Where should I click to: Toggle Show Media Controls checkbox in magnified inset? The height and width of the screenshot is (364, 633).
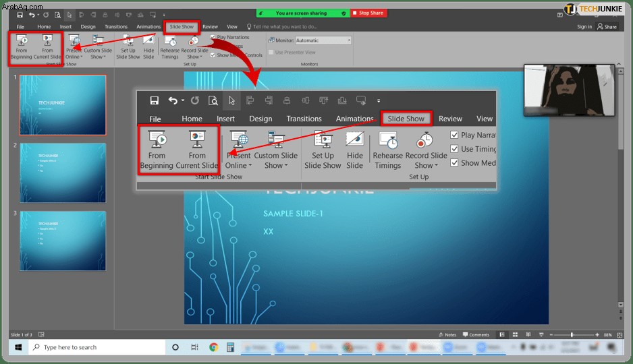click(454, 162)
